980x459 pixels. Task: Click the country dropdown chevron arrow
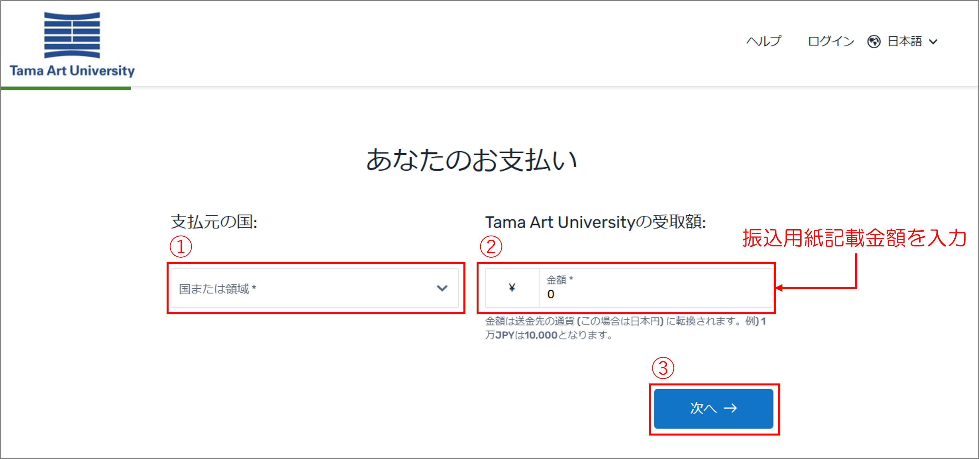[x=442, y=288]
